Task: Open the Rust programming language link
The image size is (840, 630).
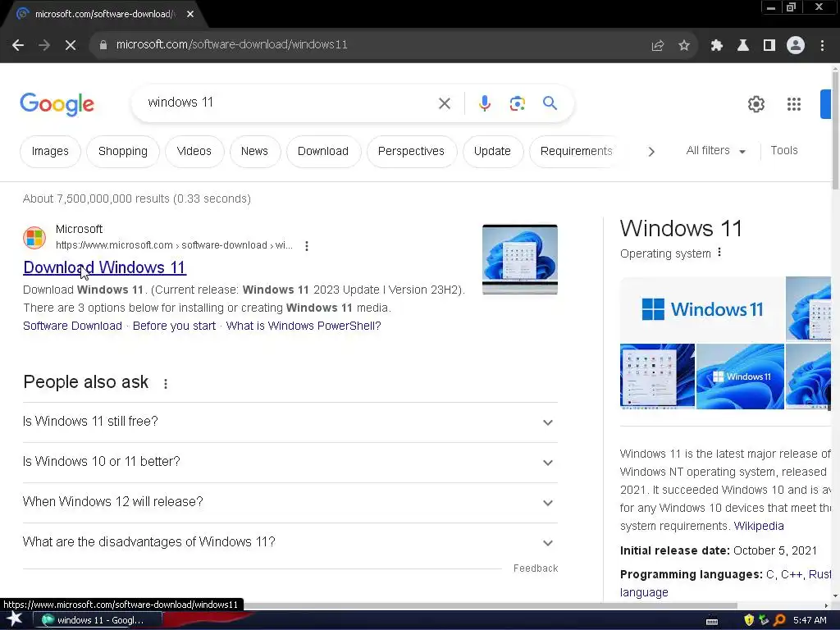Action: [x=819, y=574]
